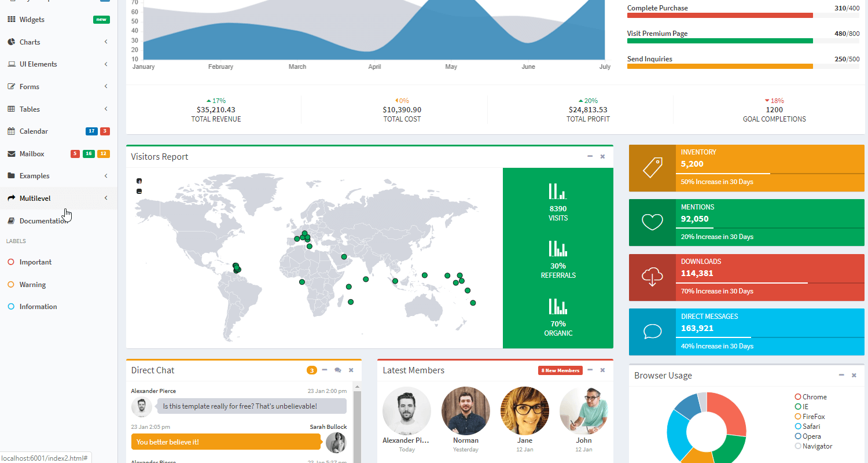Click the Send Inquiries progress bar
This screenshot has height=463, width=868.
744,67
